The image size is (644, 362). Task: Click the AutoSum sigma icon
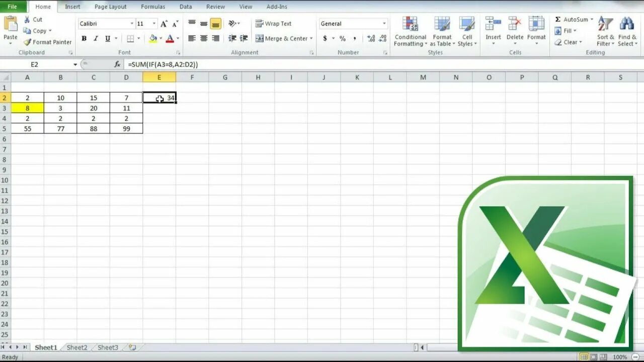pos(558,20)
